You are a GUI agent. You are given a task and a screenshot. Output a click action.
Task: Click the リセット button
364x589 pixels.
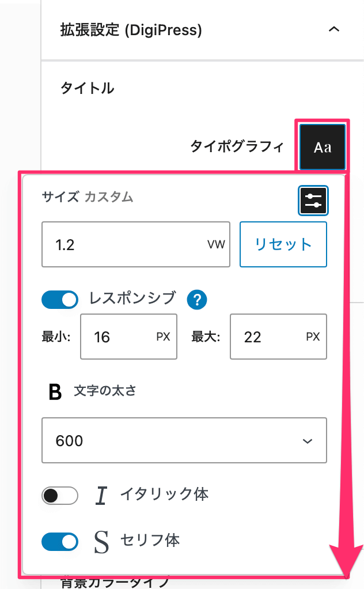click(283, 244)
